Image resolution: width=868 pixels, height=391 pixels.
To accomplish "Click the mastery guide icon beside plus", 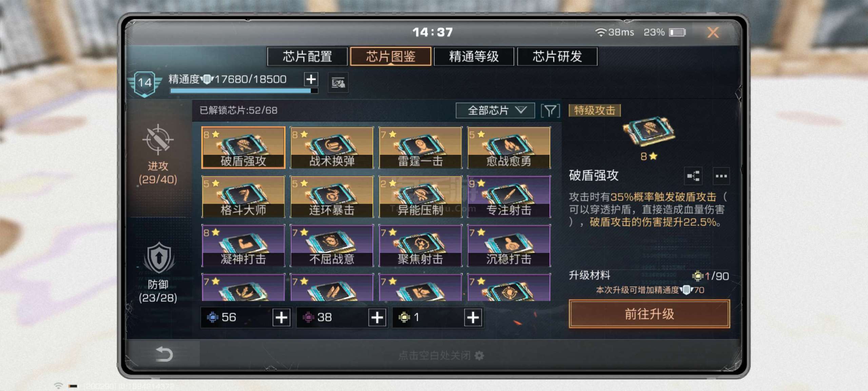I will 338,82.
